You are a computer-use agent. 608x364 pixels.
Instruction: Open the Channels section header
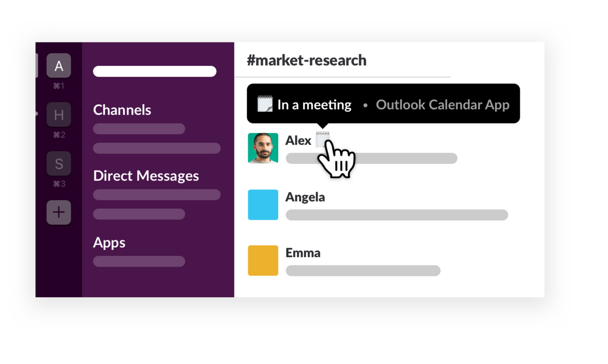122,110
